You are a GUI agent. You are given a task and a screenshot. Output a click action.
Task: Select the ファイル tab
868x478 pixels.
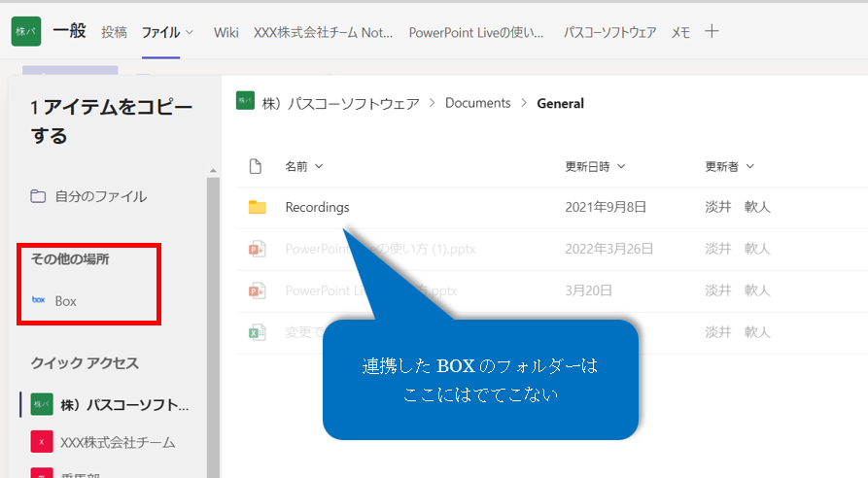pyautogui.click(x=160, y=32)
